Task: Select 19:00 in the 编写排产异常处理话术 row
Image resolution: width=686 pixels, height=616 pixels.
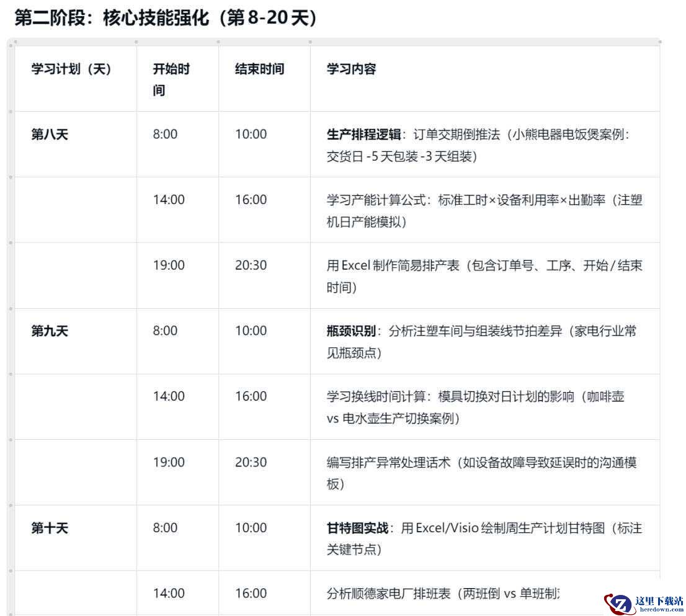Action: click(x=169, y=462)
